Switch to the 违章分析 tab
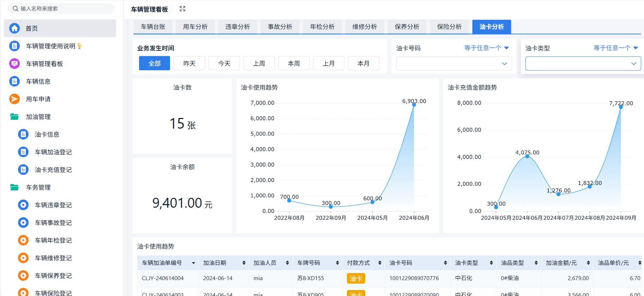644x296 pixels. pos(237,27)
